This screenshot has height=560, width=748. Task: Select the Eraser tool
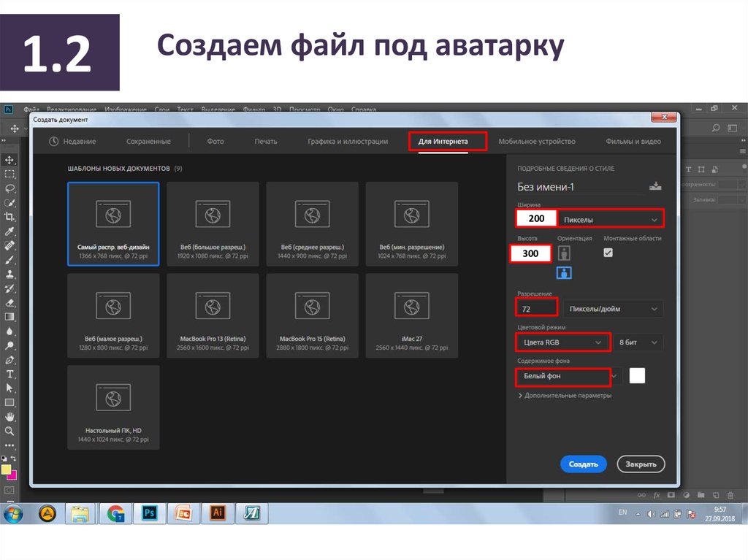tap(9, 302)
